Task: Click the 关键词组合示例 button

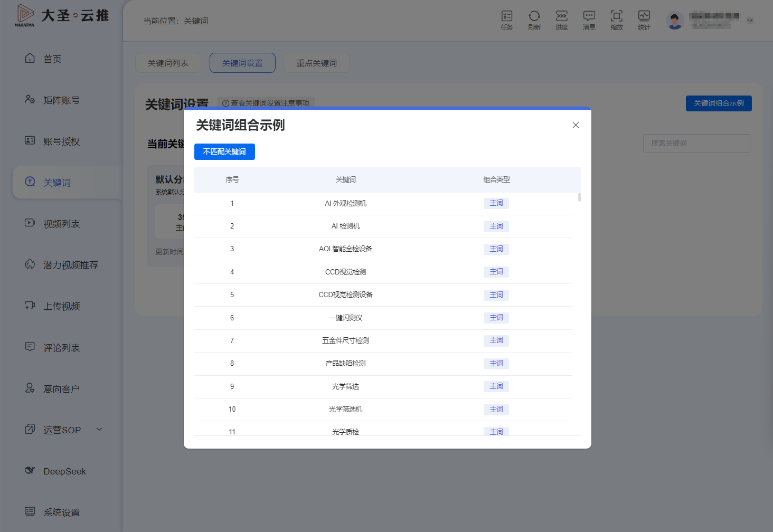Action: tap(719, 103)
